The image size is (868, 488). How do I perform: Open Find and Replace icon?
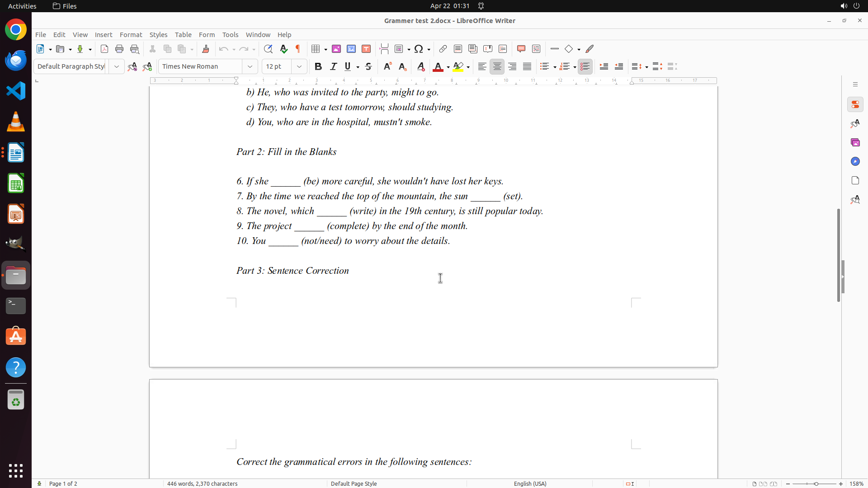click(x=268, y=49)
